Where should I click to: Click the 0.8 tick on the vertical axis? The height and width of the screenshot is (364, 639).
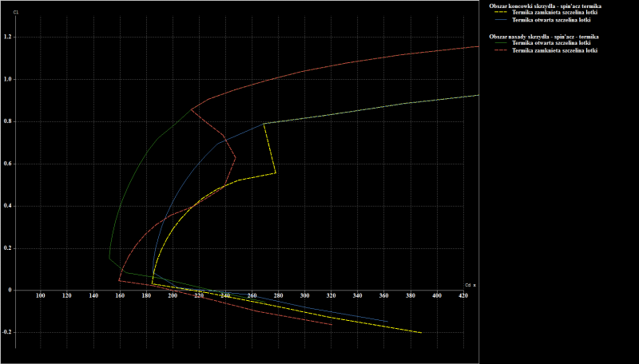coord(7,122)
